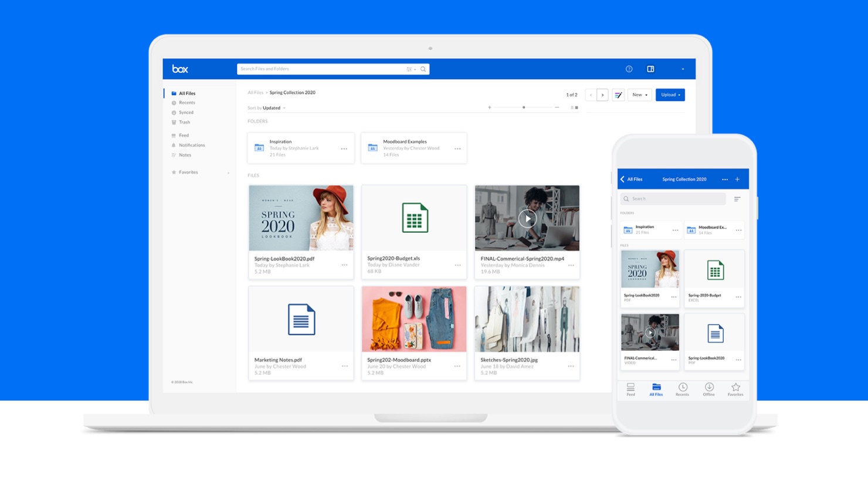
Task: Switch to grid view layout
Action: click(577, 108)
